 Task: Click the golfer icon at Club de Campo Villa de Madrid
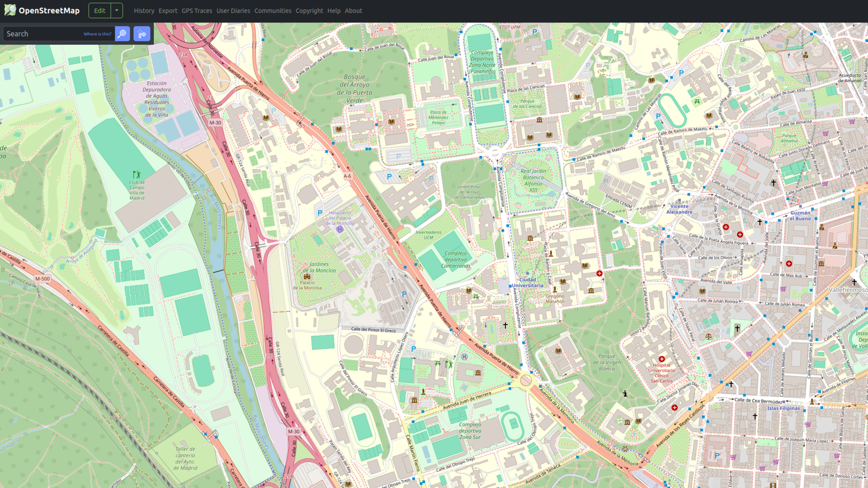pos(136,174)
